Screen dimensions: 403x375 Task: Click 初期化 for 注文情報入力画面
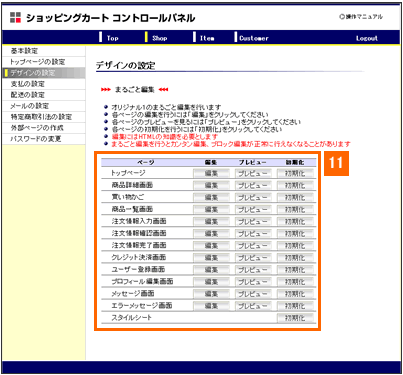coord(295,221)
